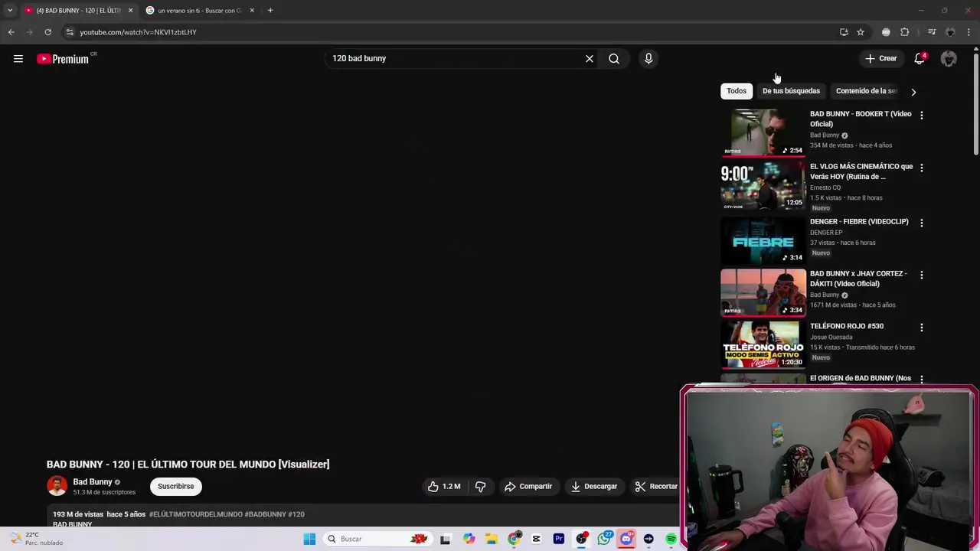
Task: Show more filter chips with right arrow
Action: (x=913, y=92)
